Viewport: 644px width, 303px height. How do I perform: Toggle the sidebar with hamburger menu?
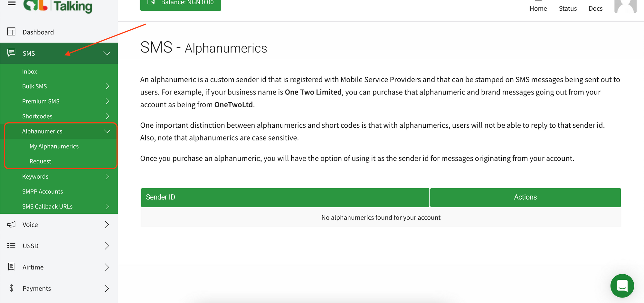pyautogui.click(x=11, y=3)
